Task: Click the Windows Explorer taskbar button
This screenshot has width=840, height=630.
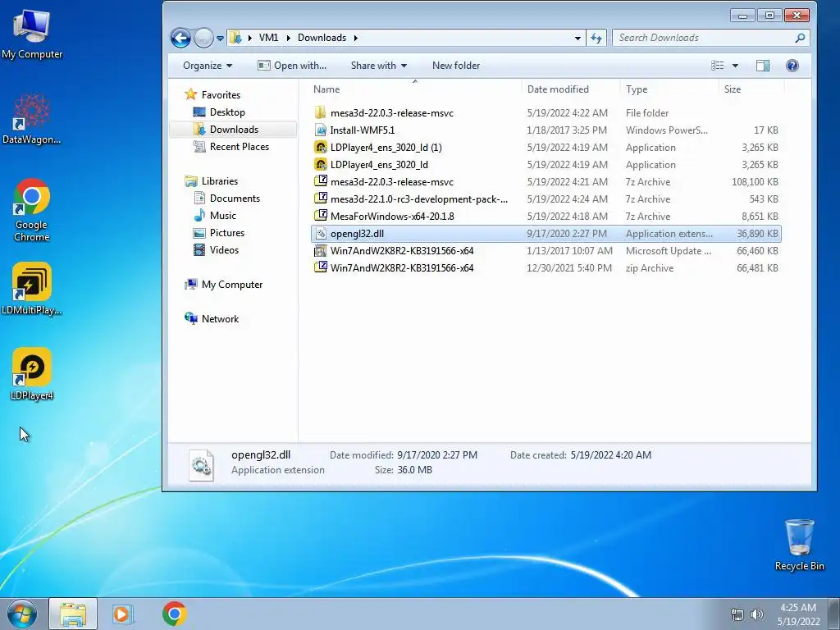Action: pyautogui.click(x=73, y=614)
